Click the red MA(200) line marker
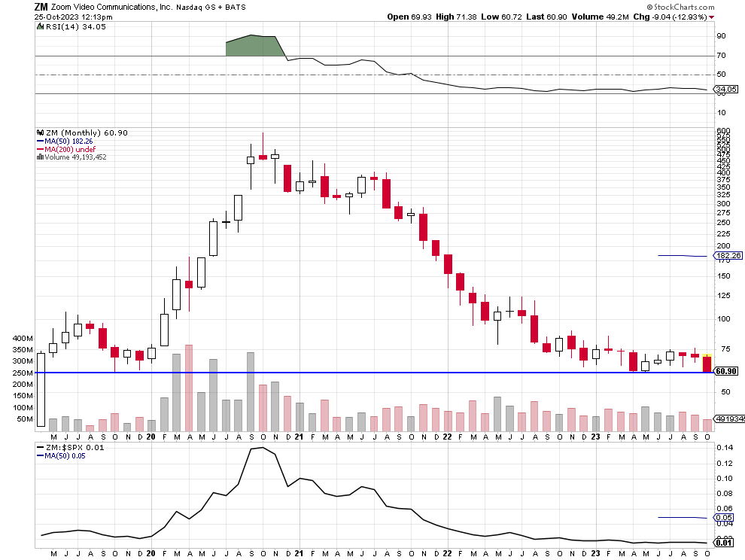The height and width of the screenshot is (560, 745). pos(40,149)
